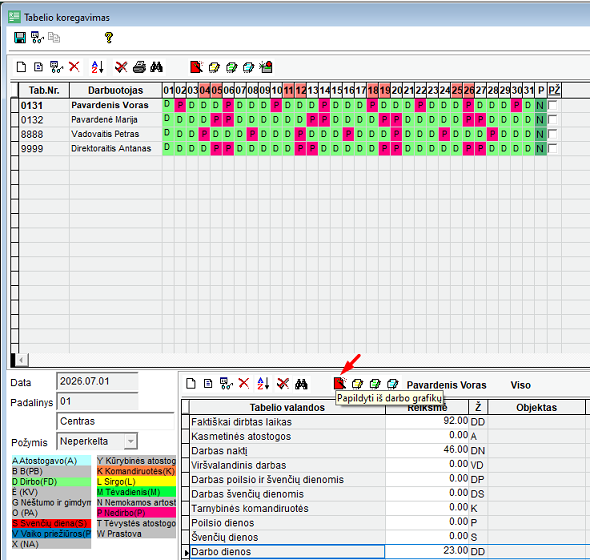Select the 'Darbas naktį' hours row

tap(287, 450)
